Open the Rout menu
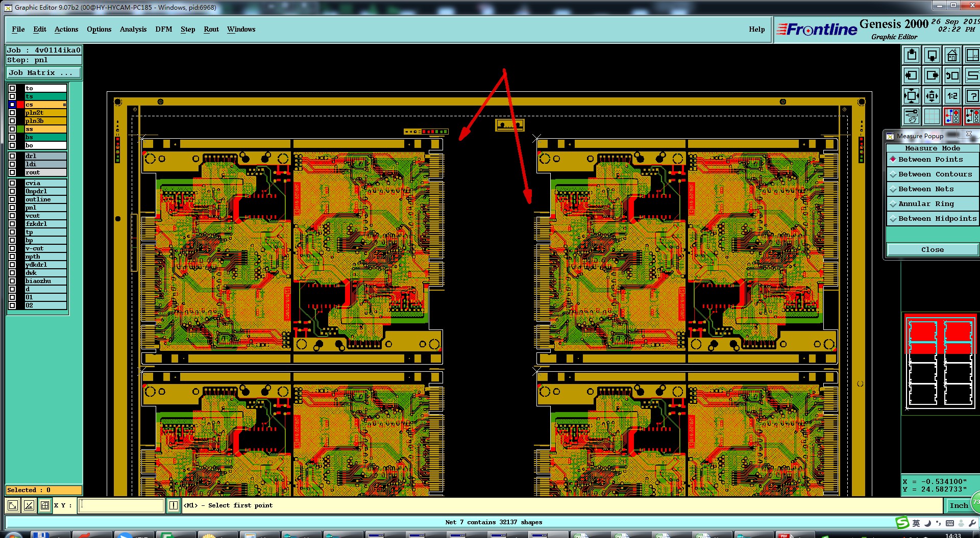980x538 pixels. tap(211, 29)
